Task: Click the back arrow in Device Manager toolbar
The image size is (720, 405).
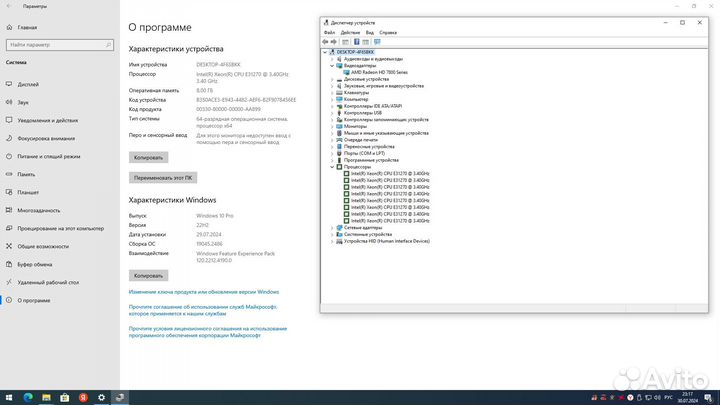Action: coord(326,41)
